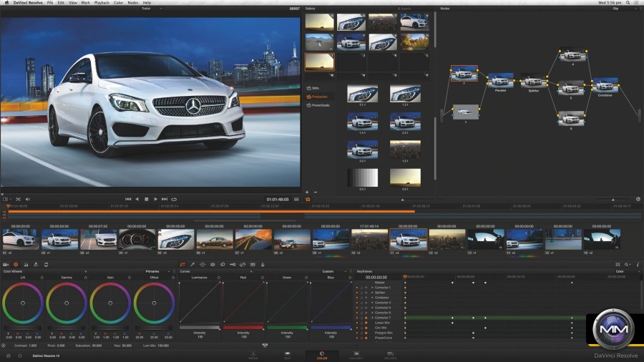This screenshot has width=644, height=362.
Task: Open the Camera Raw palette icon
Action: point(6,265)
